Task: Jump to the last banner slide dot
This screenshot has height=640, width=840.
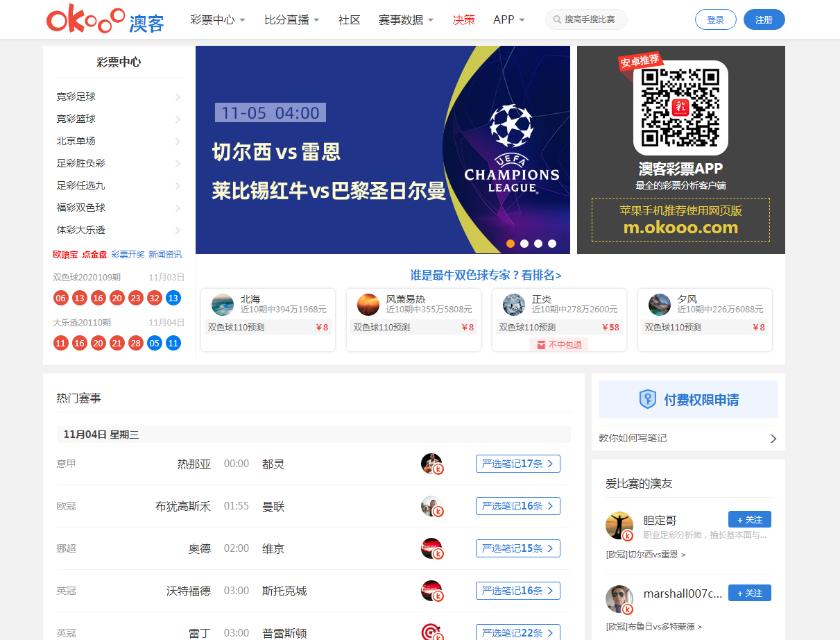Action: point(552,244)
